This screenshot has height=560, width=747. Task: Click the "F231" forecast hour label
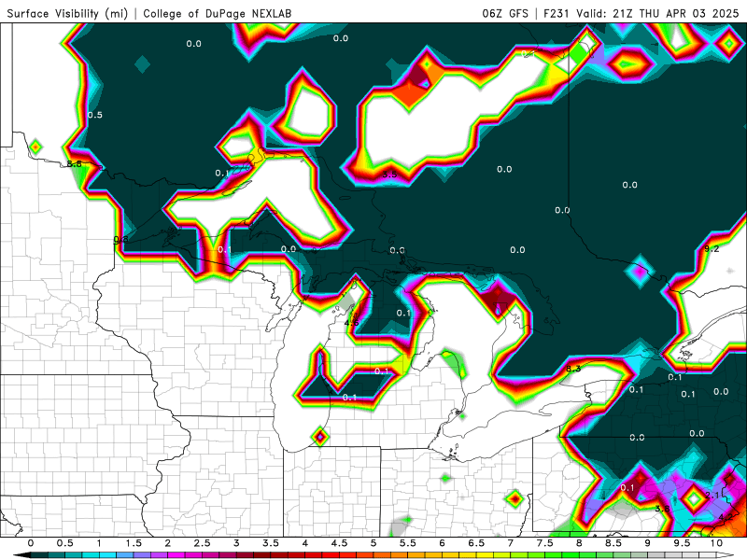[557, 13]
